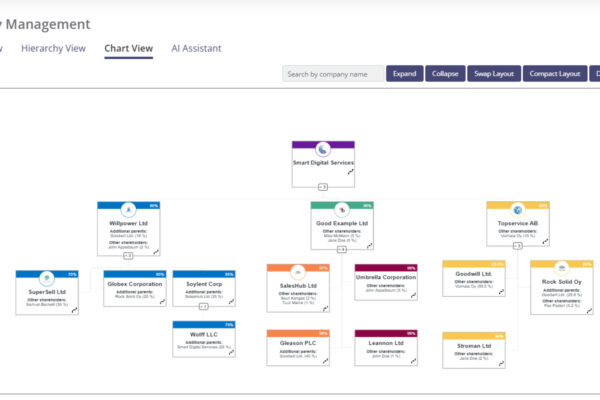The image size is (600, 400).
Task: Select the Wolff LLC company name
Action: point(204,335)
